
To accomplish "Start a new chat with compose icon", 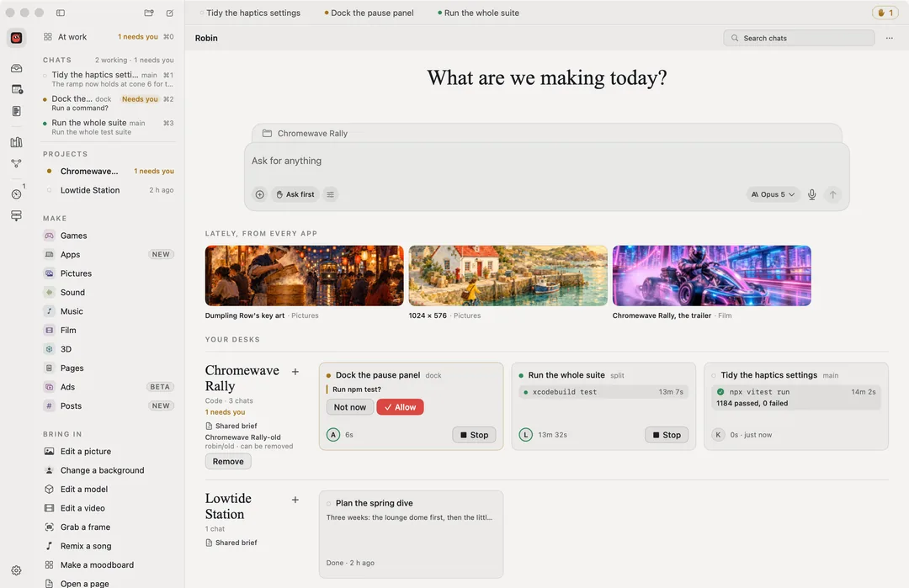I will tap(170, 13).
